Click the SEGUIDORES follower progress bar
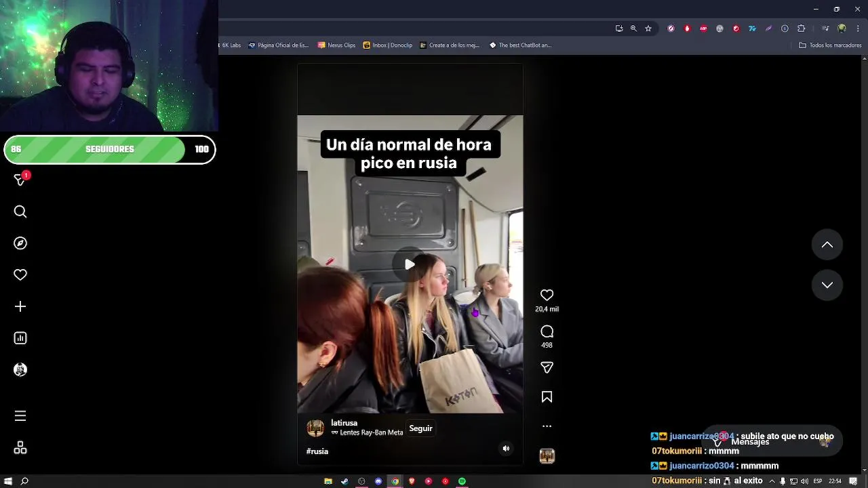Image resolution: width=868 pixels, height=488 pixels. click(x=109, y=150)
